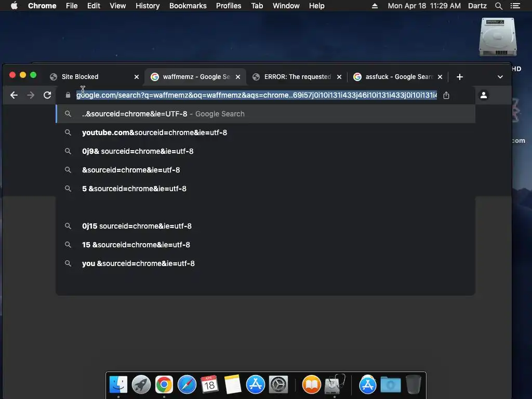532x399 pixels.
Task: Open Books from the Dock
Action: coord(312,385)
